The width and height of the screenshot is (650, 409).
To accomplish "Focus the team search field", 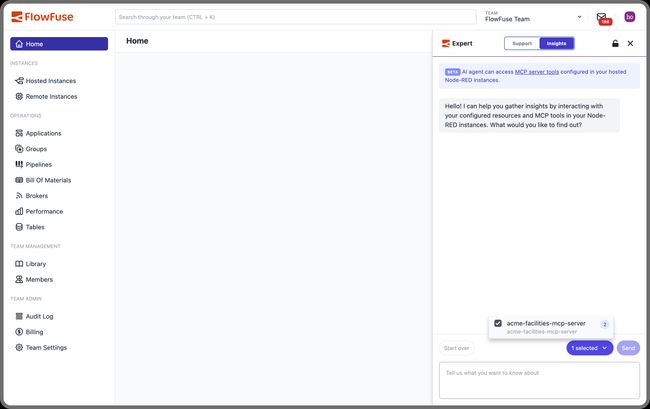I will click(296, 17).
